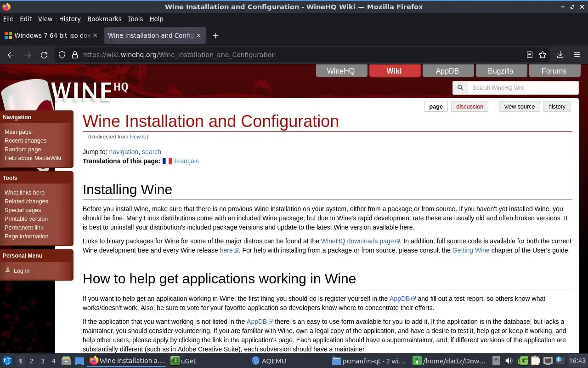
Task: Switch to virtual desktop 4
Action: tap(54, 361)
